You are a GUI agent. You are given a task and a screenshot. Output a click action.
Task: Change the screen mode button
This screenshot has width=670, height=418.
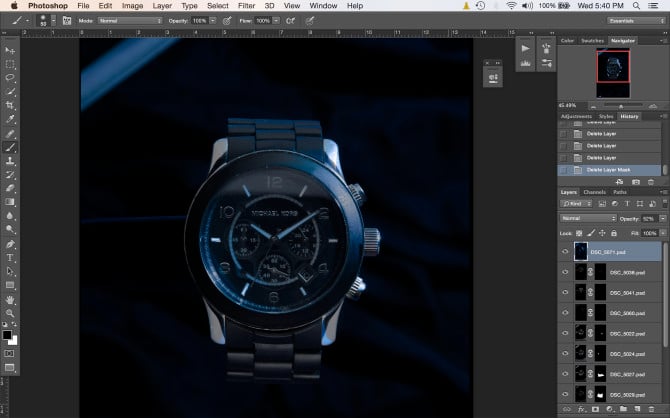9,368
